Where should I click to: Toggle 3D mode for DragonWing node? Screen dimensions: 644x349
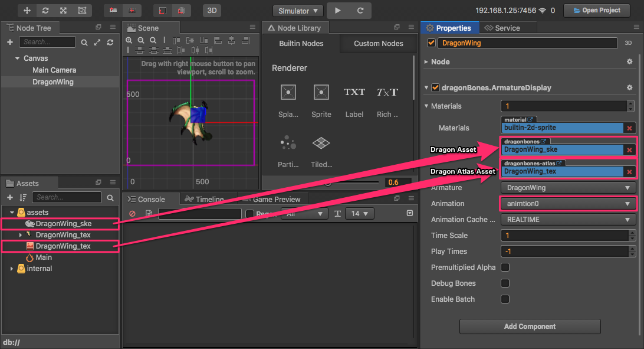(x=628, y=43)
